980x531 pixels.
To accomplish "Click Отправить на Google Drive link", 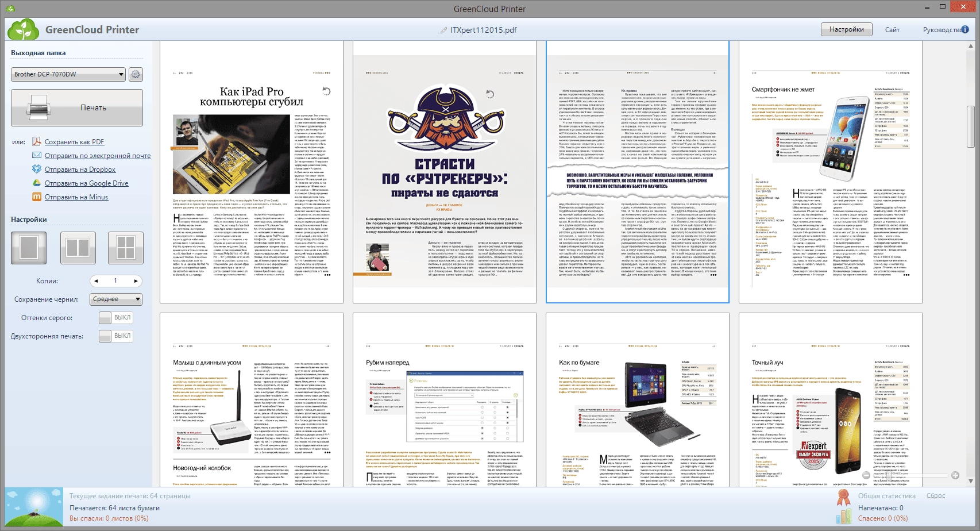I will (86, 183).
